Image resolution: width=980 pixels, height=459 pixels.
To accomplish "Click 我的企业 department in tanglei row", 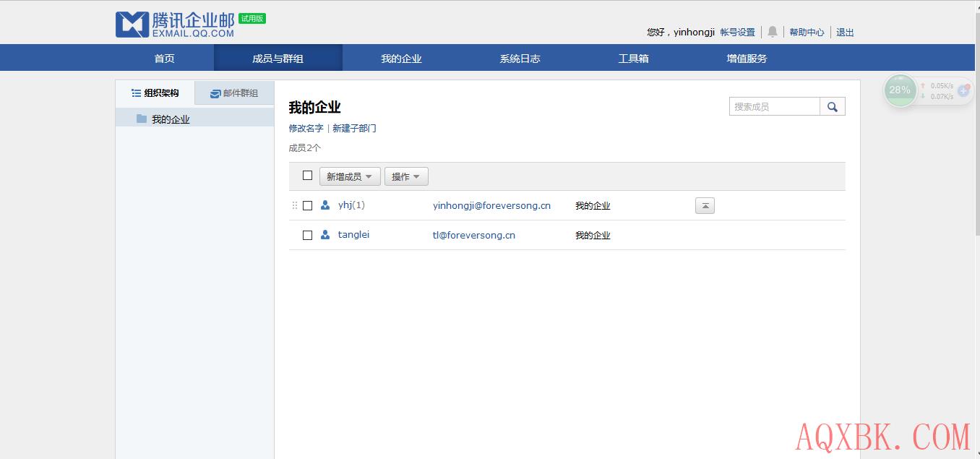I will pyautogui.click(x=593, y=236).
